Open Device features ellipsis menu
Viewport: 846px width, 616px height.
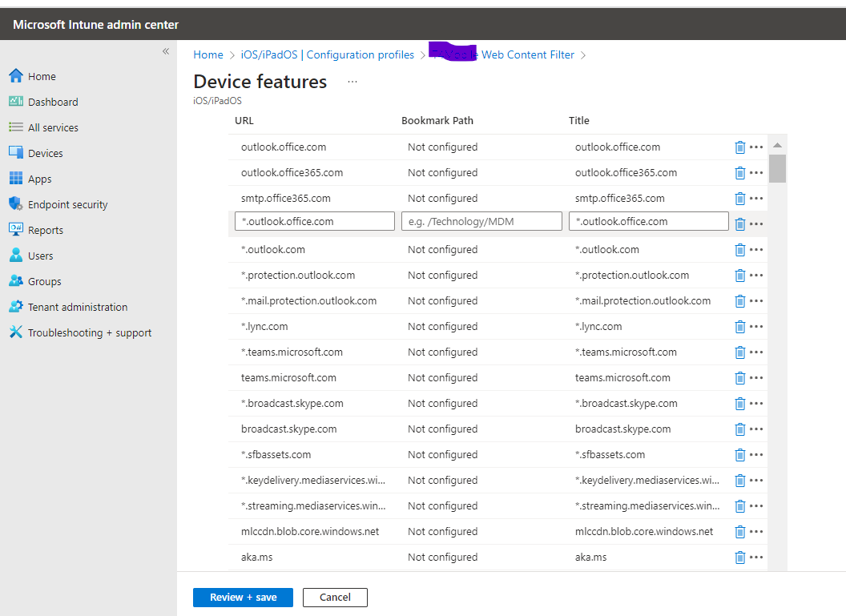(x=352, y=82)
